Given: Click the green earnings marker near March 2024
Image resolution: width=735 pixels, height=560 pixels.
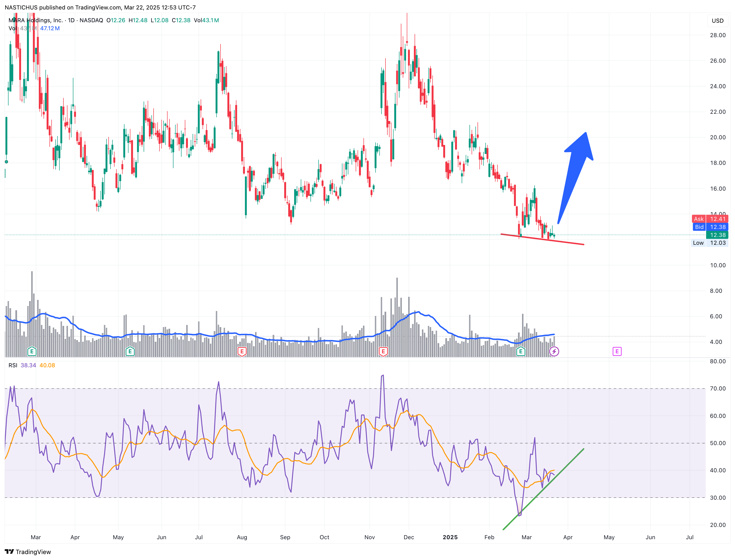Looking at the screenshot, I should [32, 351].
